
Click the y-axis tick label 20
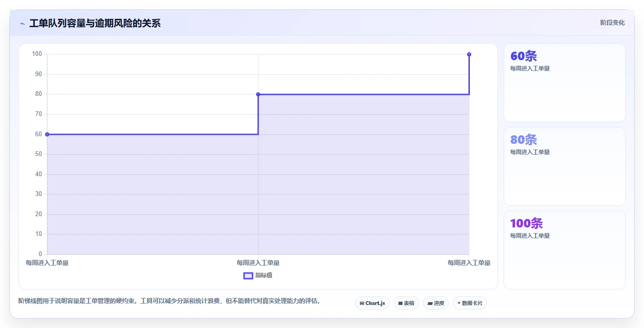(38, 214)
